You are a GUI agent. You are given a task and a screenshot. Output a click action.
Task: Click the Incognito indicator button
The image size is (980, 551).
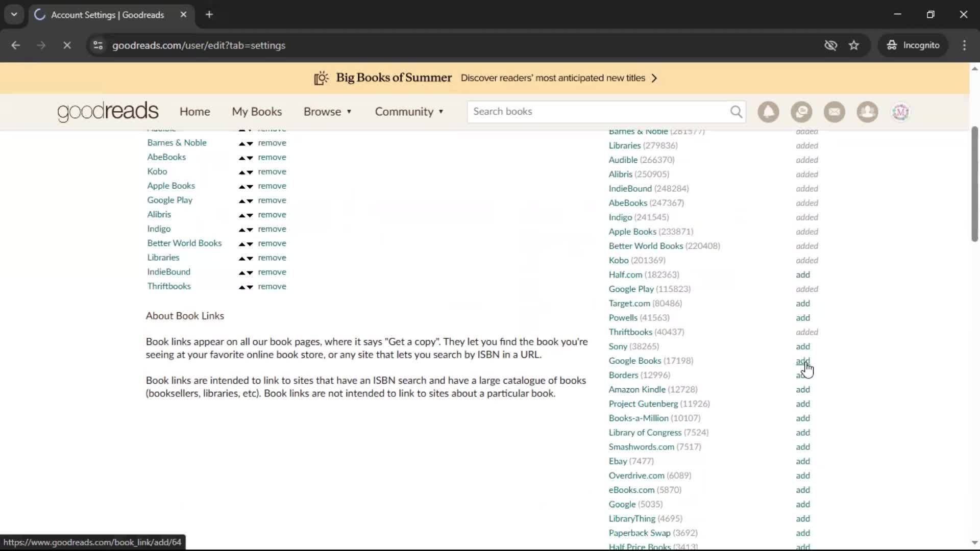tap(913, 45)
